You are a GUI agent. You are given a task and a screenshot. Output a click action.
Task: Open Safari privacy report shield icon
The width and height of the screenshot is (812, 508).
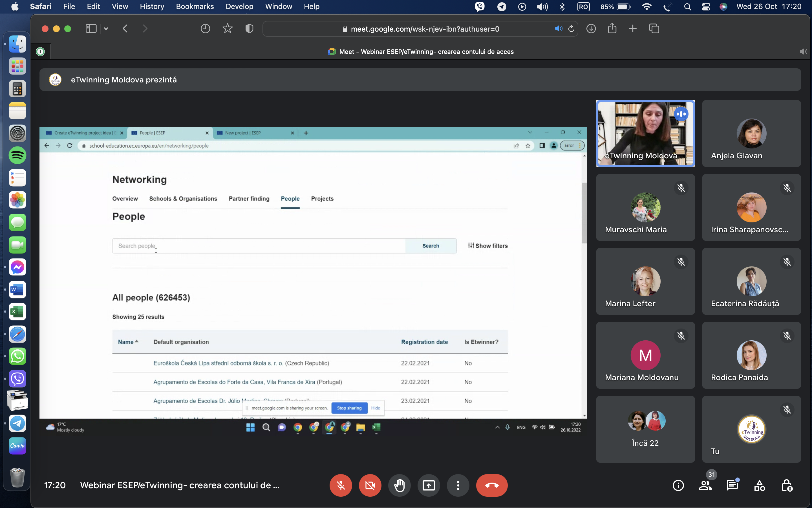pyautogui.click(x=249, y=29)
